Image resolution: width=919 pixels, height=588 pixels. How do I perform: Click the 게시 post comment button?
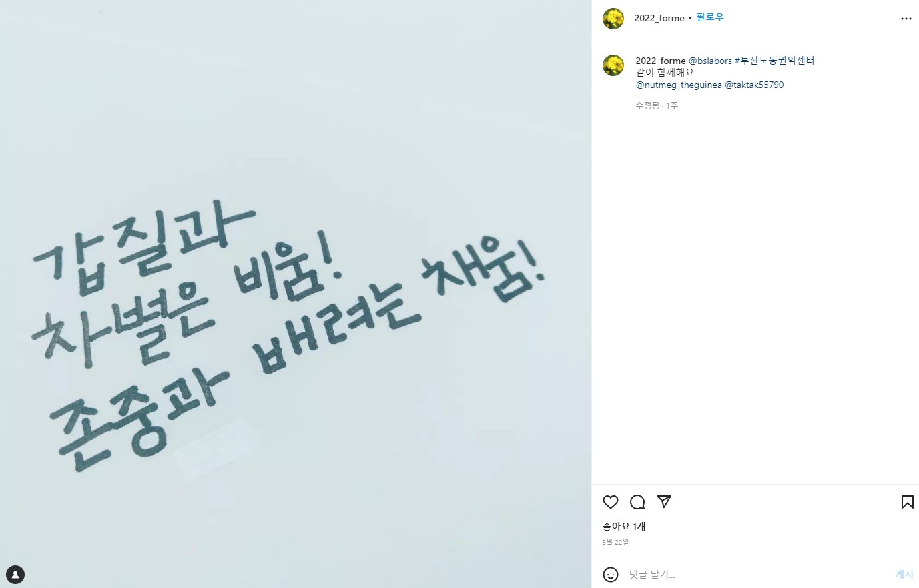coord(904,574)
